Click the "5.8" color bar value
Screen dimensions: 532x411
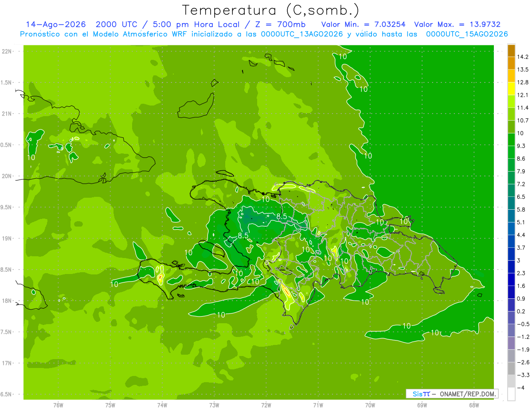(521, 209)
